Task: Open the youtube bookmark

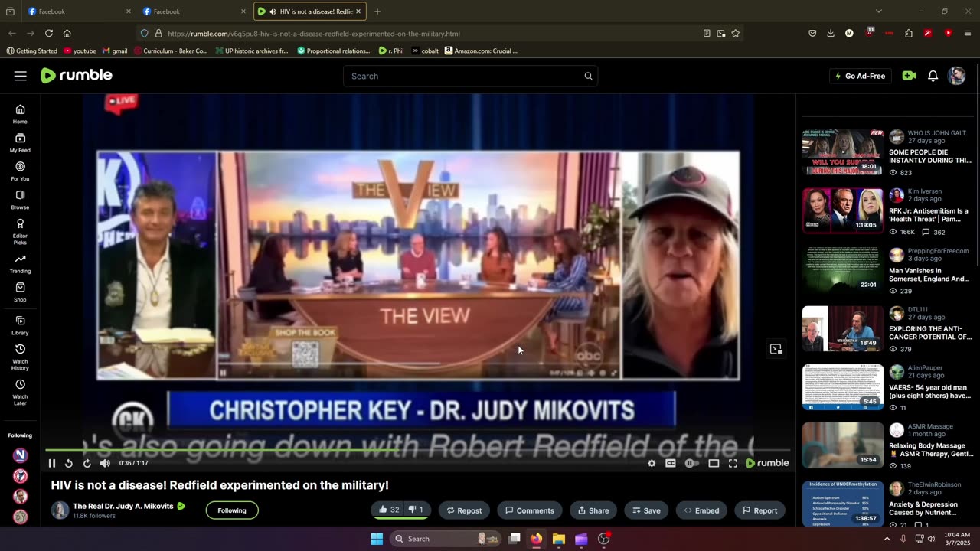Action: [x=80, y=51]
